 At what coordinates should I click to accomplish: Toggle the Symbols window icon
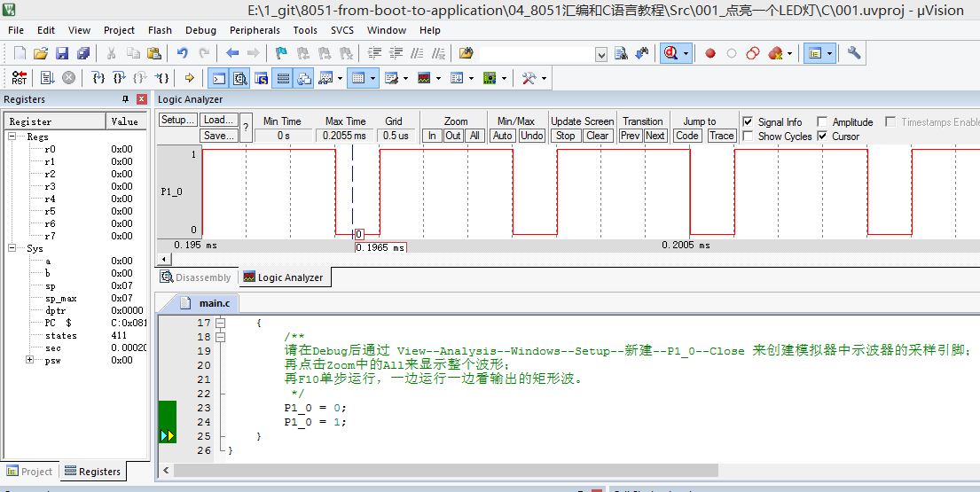click(x=262, y=78)
